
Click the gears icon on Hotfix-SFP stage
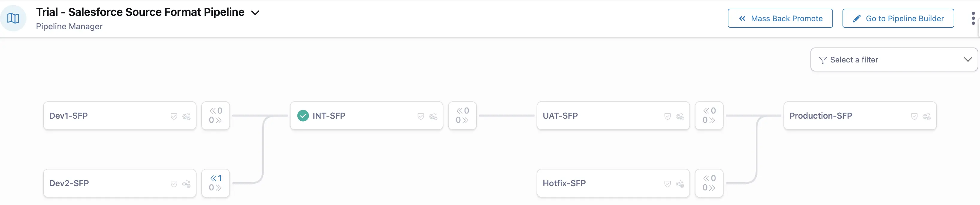pyautogui.click(x=680, y=184)
